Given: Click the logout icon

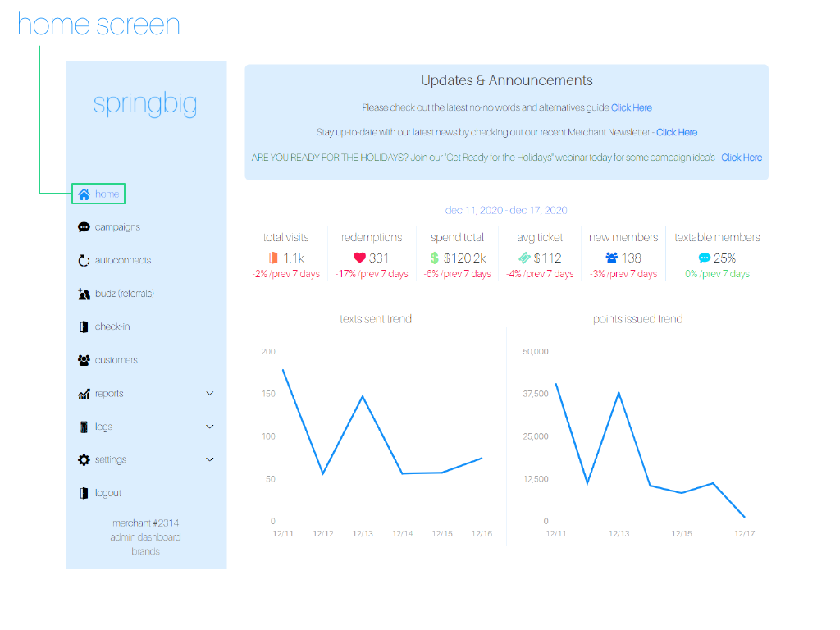Looking at the screenshot, I should [x=82, y=493].
